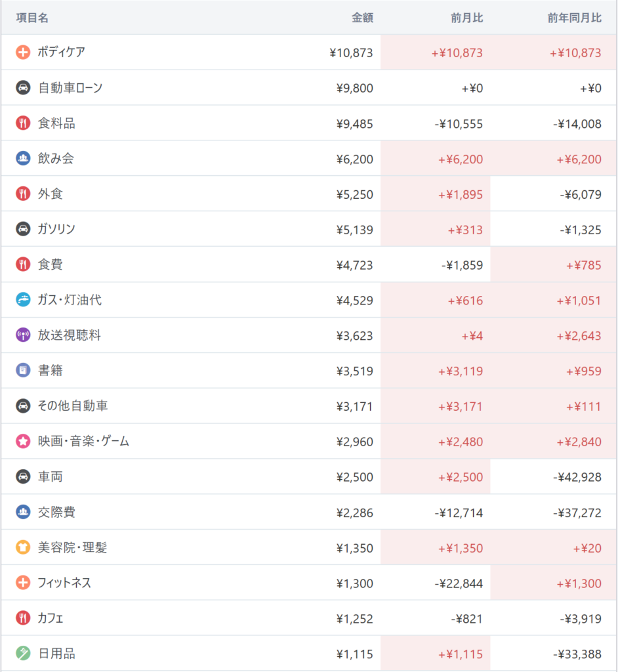Image resolution: width=618 pixels, height=672 pixels.
Task: Select the ガソリン item name
Action: point(56,229)
